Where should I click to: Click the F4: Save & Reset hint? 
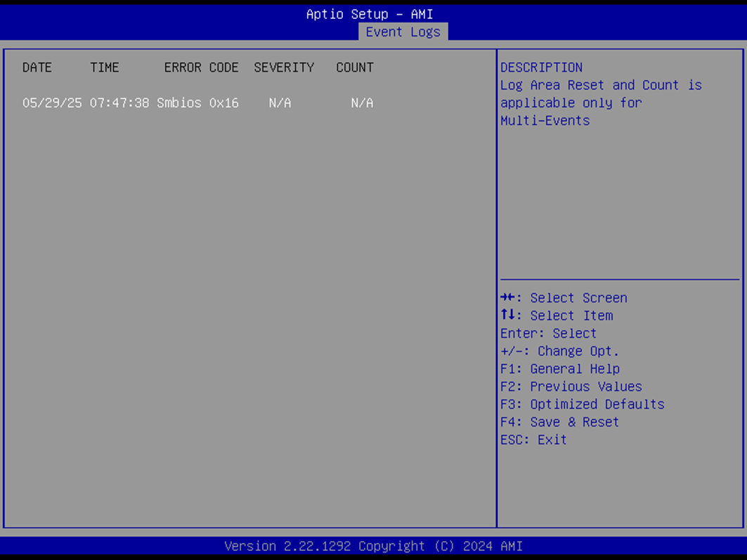(560, 422)
